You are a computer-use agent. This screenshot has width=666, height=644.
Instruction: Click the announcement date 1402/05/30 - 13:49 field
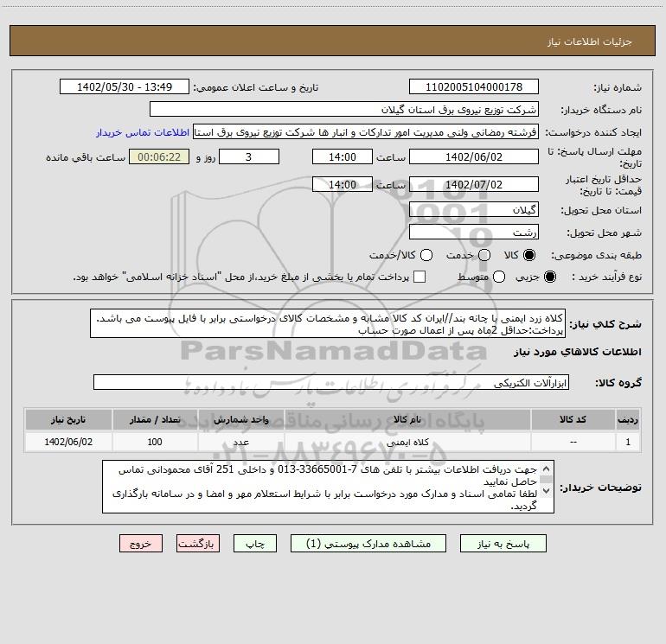125,87
